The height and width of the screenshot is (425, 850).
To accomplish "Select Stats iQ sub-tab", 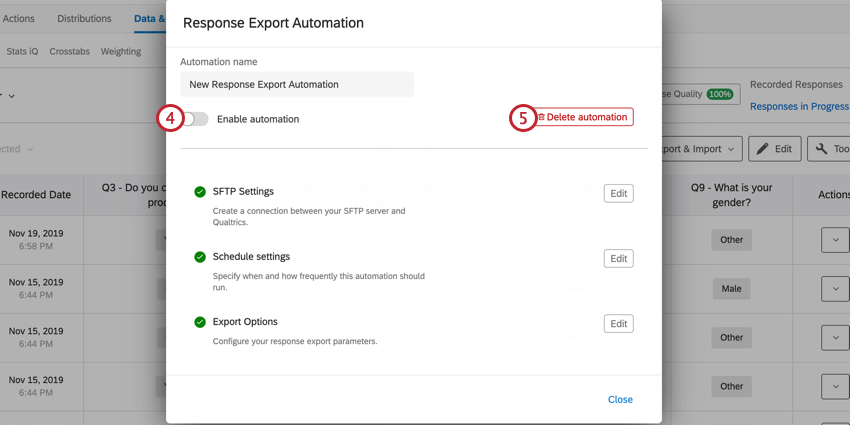I will pos(22,51).
